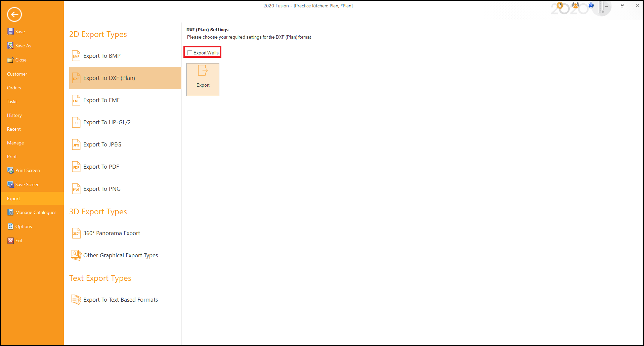644x346 pixels.
Task: Go to the History sidebar item
Action: (14, 115)
